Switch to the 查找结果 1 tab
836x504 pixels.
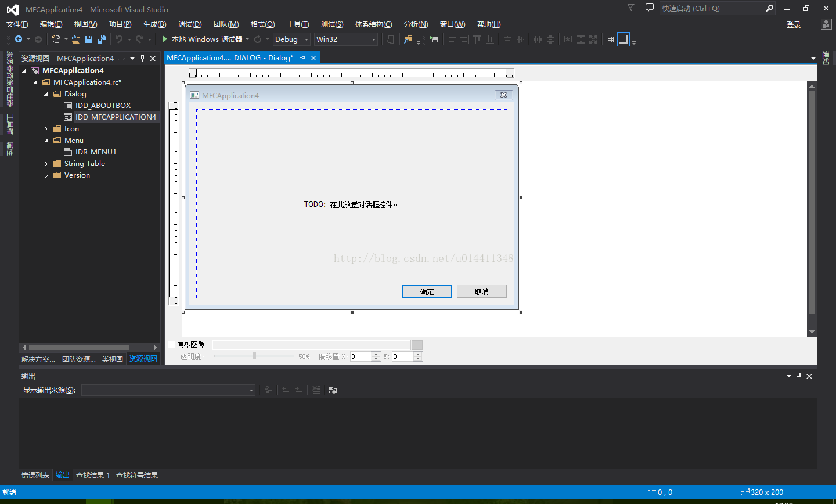pos(93,475)
